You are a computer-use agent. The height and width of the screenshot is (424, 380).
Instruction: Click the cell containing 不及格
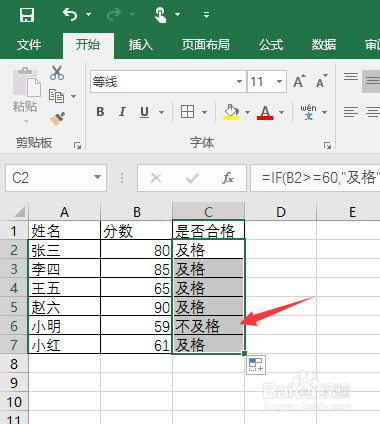[208, 326]
